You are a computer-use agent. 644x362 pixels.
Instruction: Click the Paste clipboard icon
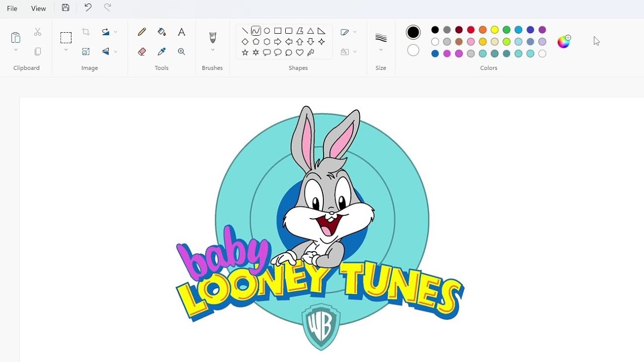click(x=16, y=37)
